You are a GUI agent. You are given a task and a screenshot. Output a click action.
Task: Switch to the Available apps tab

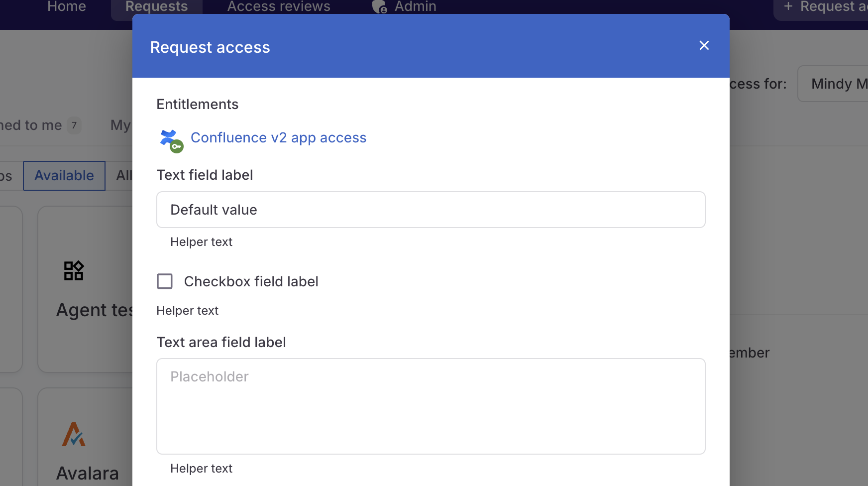click(x=64, y=175)
